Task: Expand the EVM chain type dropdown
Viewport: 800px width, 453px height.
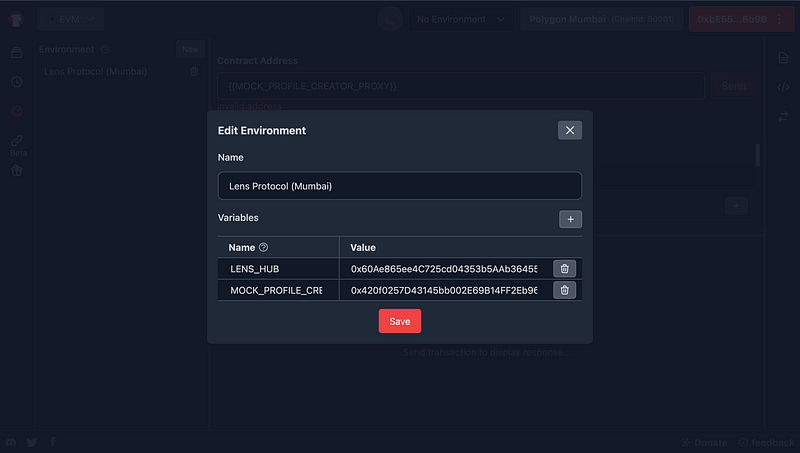Action: tap(72, 19)
